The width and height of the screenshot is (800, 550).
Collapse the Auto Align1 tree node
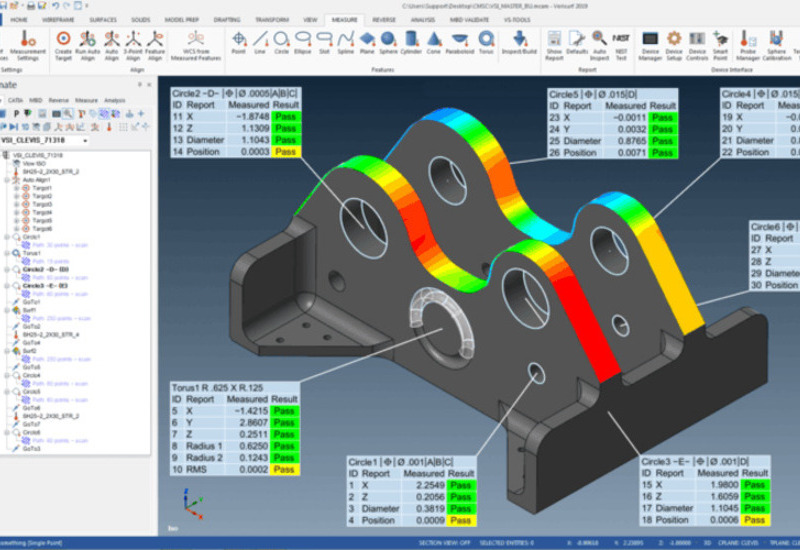7,180
